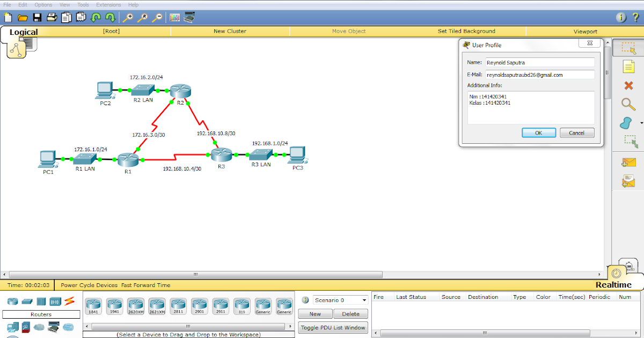Click the E-Mail field in User Profile

[540, 75]
